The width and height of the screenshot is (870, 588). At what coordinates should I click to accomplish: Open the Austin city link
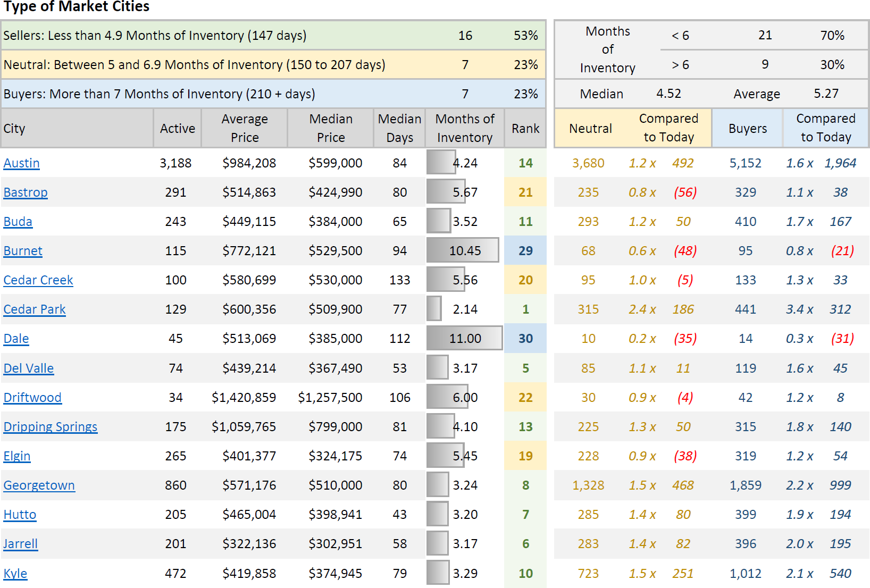(x=21, y=163)
